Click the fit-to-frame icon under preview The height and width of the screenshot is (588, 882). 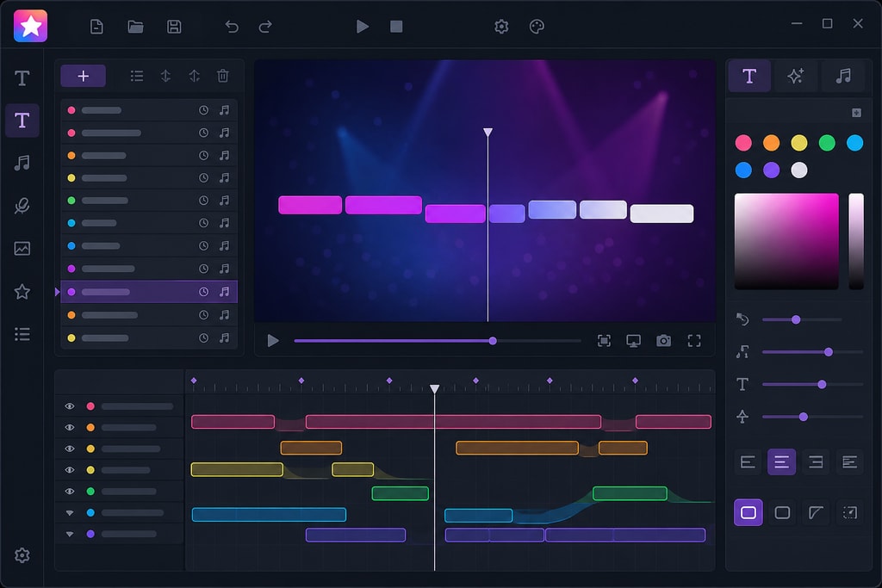tap(604, 341)
